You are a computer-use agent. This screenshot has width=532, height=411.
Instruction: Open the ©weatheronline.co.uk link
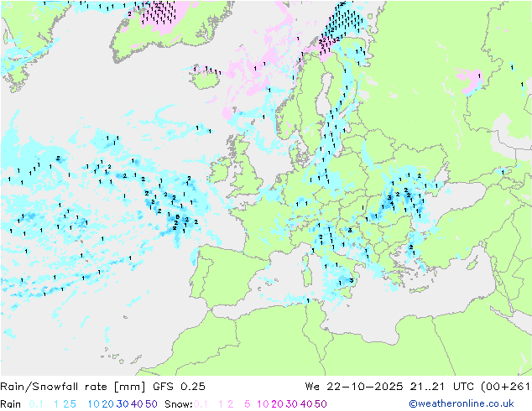(x=462, y=403)
